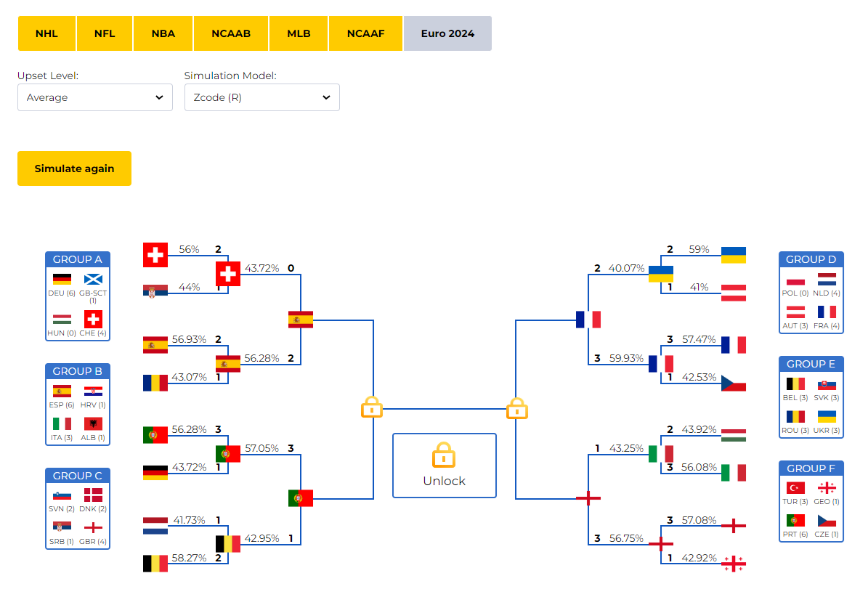Select the Euro 2024 tab
868x605 pixels.
447,33
